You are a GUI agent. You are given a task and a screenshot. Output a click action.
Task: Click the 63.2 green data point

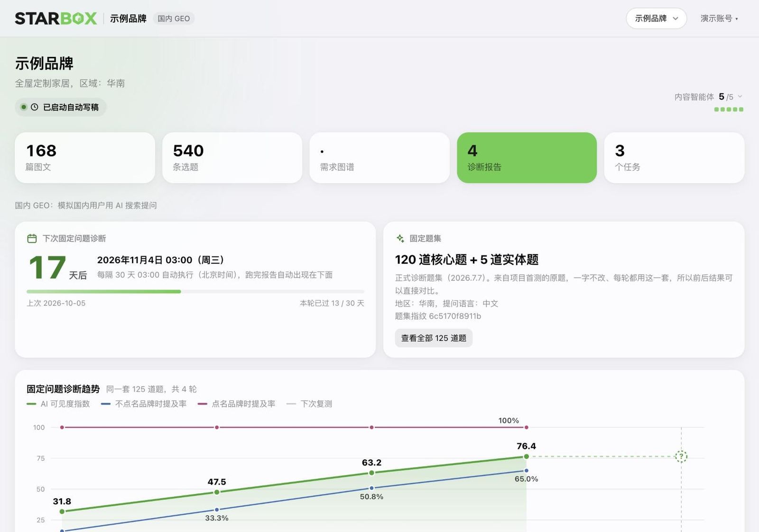(x=371, y=473)
